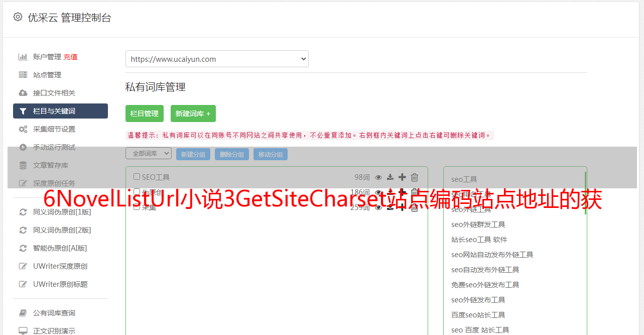Click the gear icon beside 优采云 管理控制台
Screen dimensions: 644x335
click(x=18, y=17)
